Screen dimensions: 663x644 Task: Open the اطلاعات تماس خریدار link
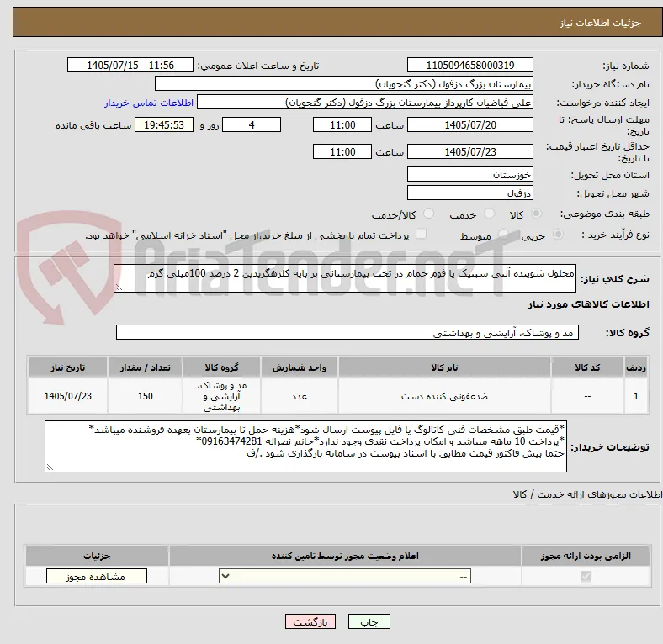[x=149, y=103]
